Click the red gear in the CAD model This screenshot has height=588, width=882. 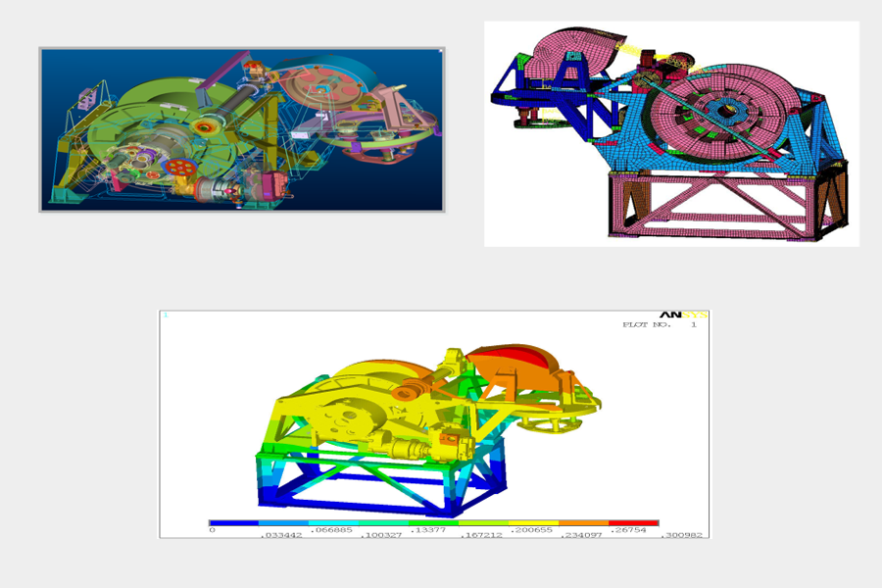[179, 169]
